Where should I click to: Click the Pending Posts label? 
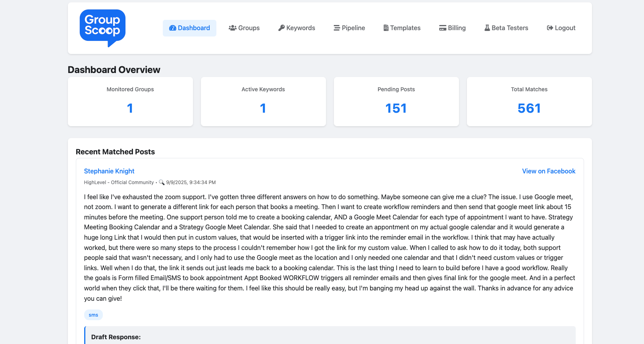point(396,89)
